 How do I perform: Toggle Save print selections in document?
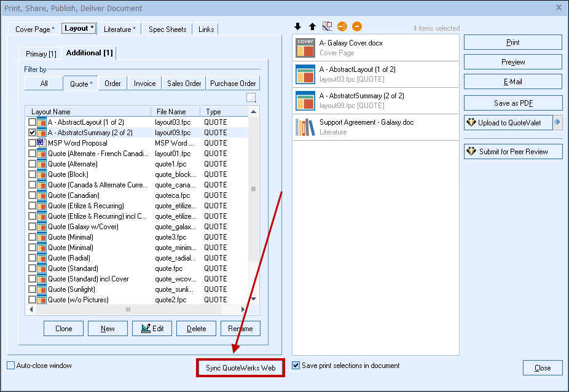click(x=296, y=366)
